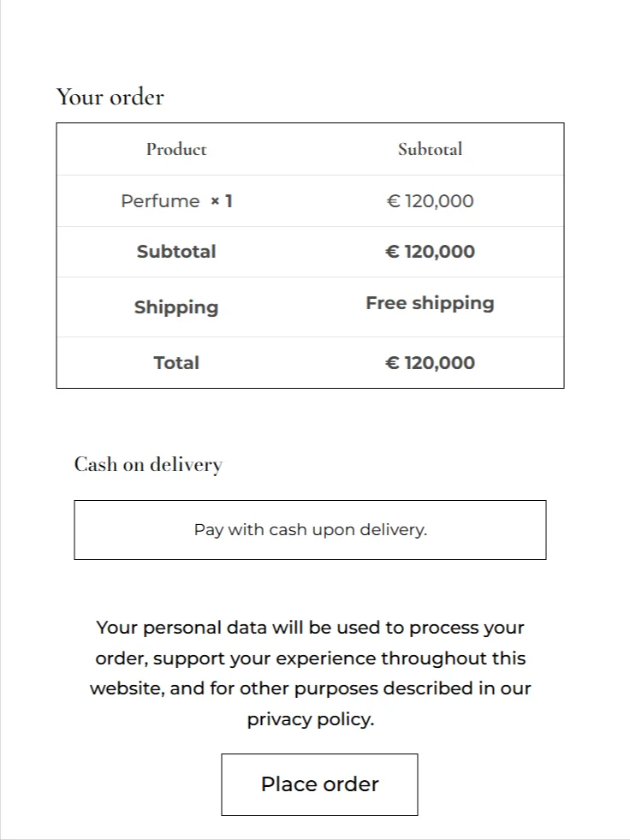Viewport: 630px width, 840px height.
Task: Click the Perfume row price € 120,000
Action: (x=430, y=201)
